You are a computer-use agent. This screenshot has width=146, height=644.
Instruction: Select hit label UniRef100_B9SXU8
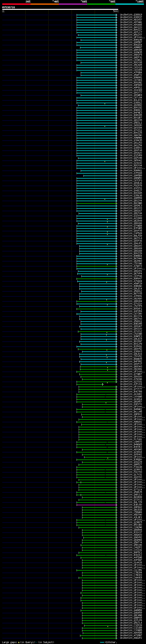[x=131, y=63]
